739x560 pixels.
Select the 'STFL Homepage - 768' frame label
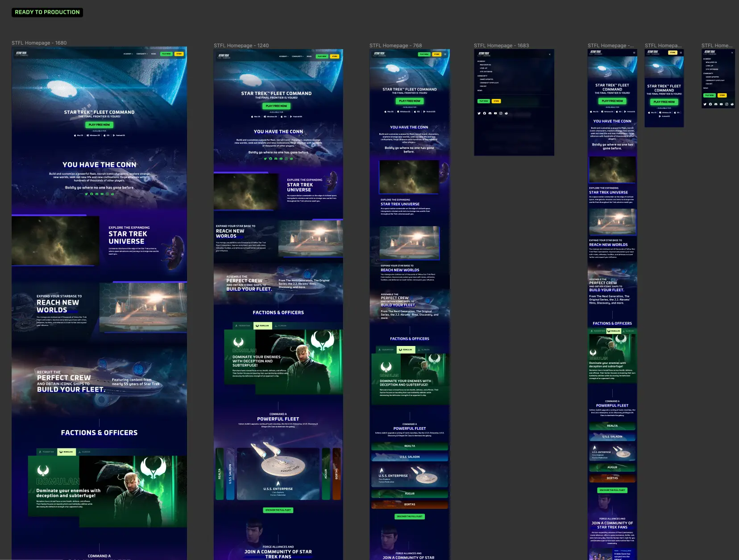[x=396, y=45]
